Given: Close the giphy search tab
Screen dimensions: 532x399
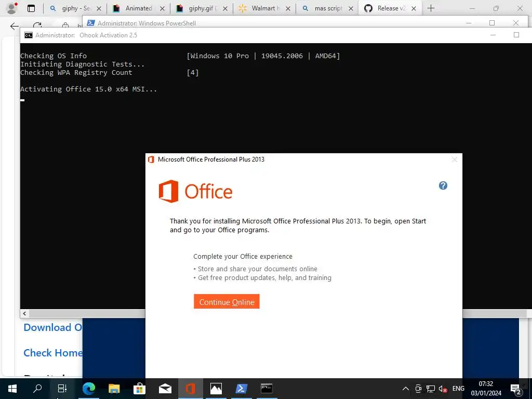Looking at the screenshot, I should [99, 8].
